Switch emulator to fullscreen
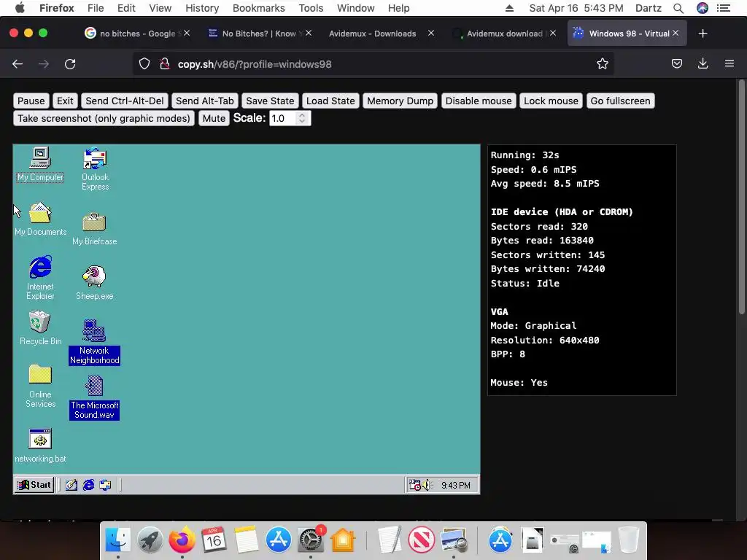 point(620,101)
